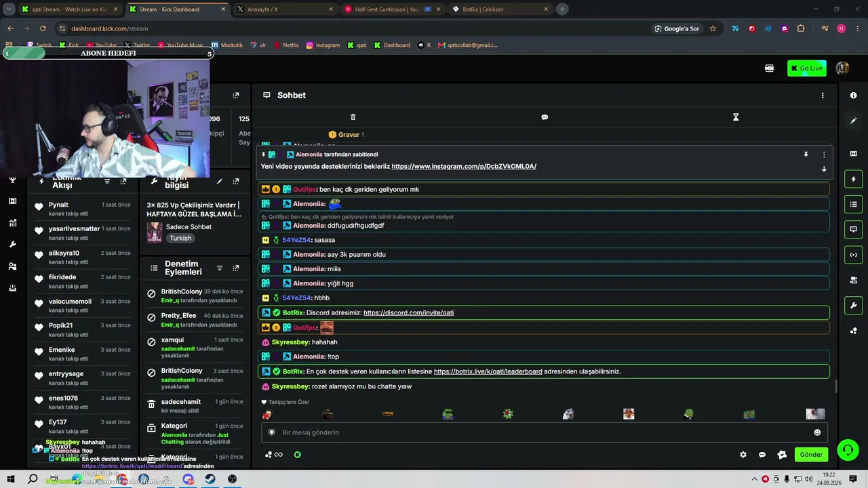Filter the Etkinlik Akışı panel
This screenshot has width=868, height=488.
[106, 181]
